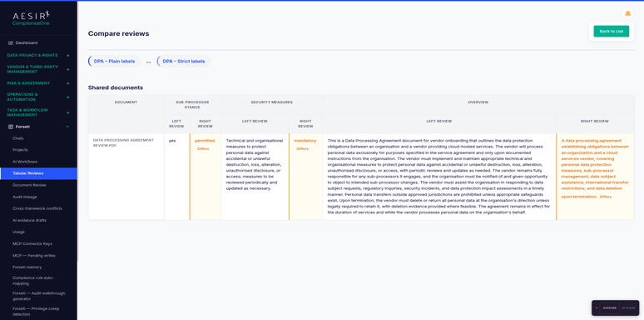Expand Risk & Assessment section

tap(38, 83)
